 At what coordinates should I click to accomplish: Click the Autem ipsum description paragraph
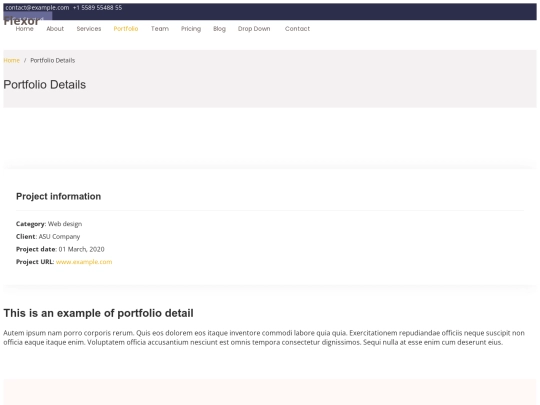click(x=264, y=338)
